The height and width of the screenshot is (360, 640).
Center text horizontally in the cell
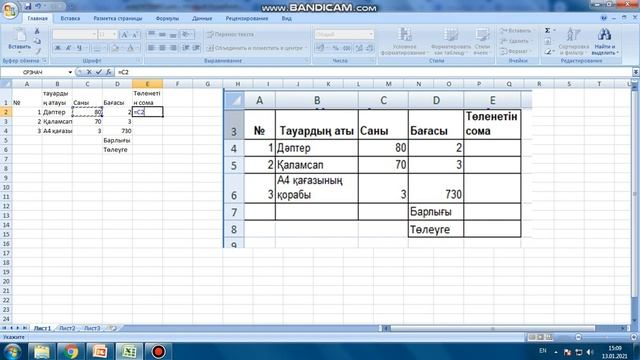tap(162, 48)
